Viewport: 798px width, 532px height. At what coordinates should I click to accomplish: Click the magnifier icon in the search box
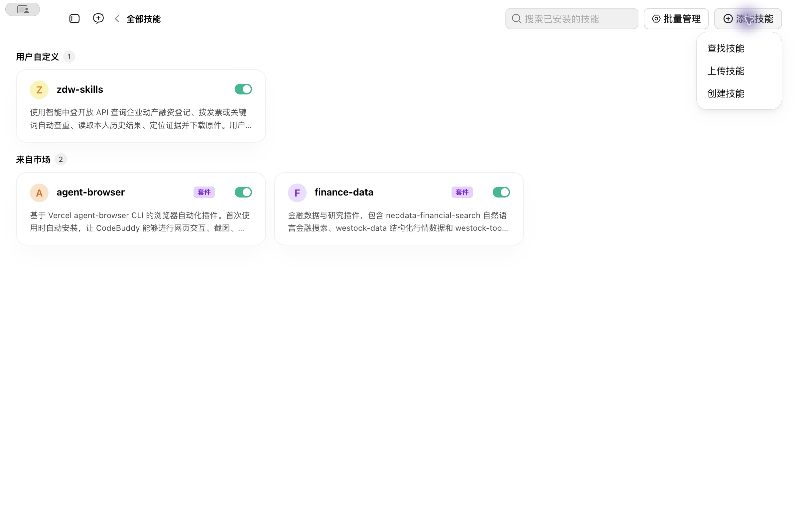516,19
